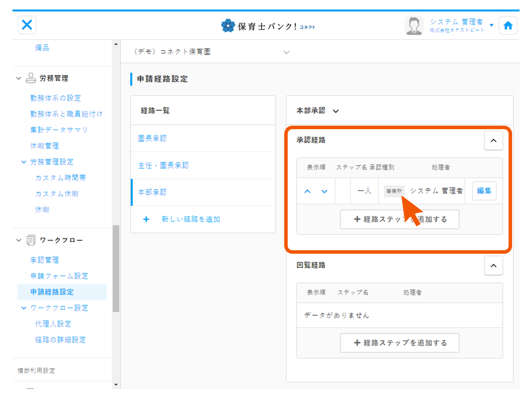532x399 pixels.
Task: Select 園長承認 in the route list
Action: (x=153, y=139)
